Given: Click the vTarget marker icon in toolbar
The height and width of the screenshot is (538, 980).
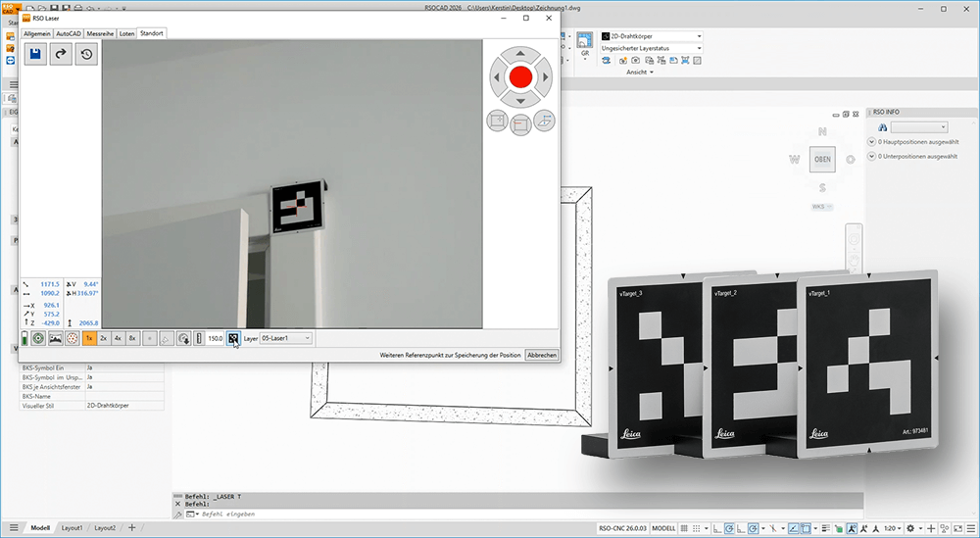Looking at the screenshot, I should (233, 338).
